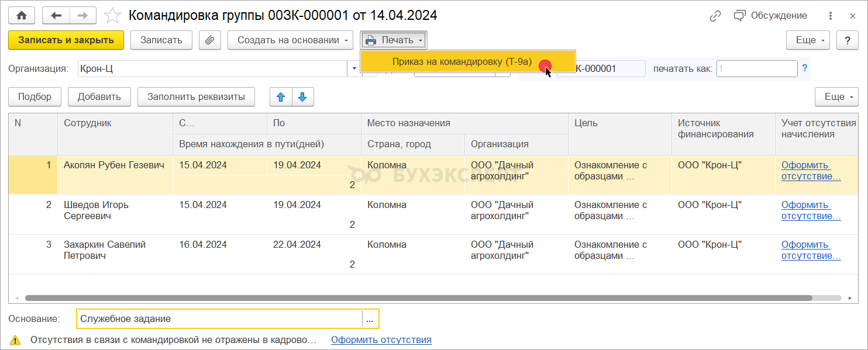The width and height of the screenshot is (868, 350).
Task: Open attached files via paperclip icon
Action: click(209, 40)
